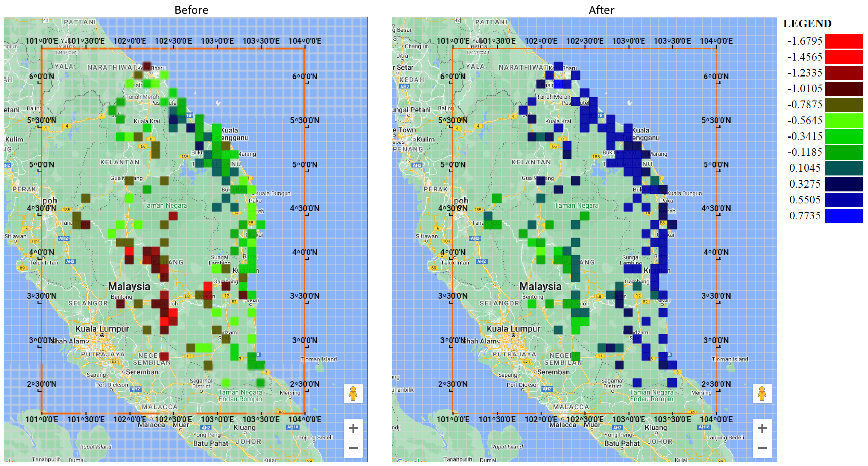Click Tioman Island label on After map
The height and width of the screenshot is (466, 868).
point(730,359)
